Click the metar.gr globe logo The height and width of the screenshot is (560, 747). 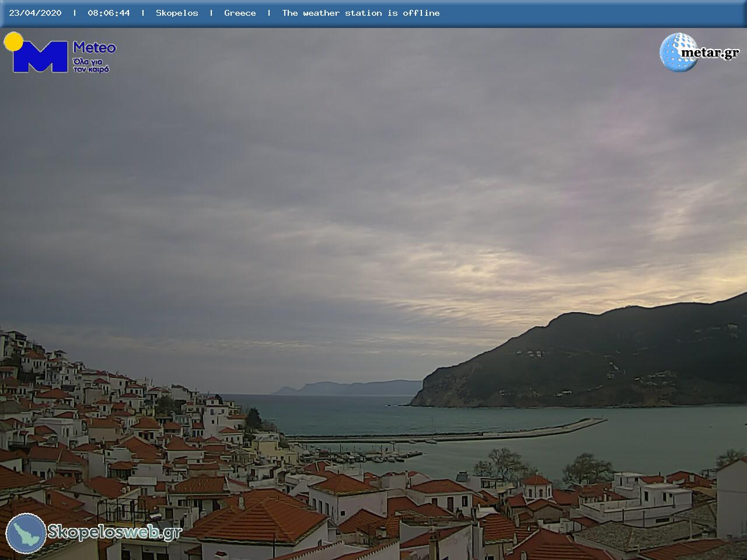pos(679,52)
